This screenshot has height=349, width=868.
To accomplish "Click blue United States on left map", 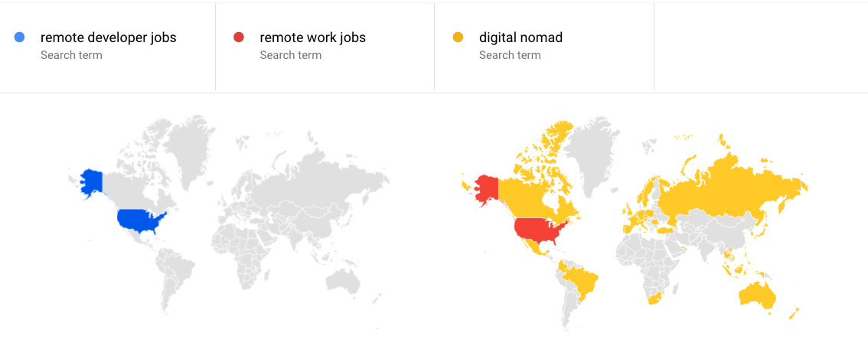I will (x=140, y=221).
